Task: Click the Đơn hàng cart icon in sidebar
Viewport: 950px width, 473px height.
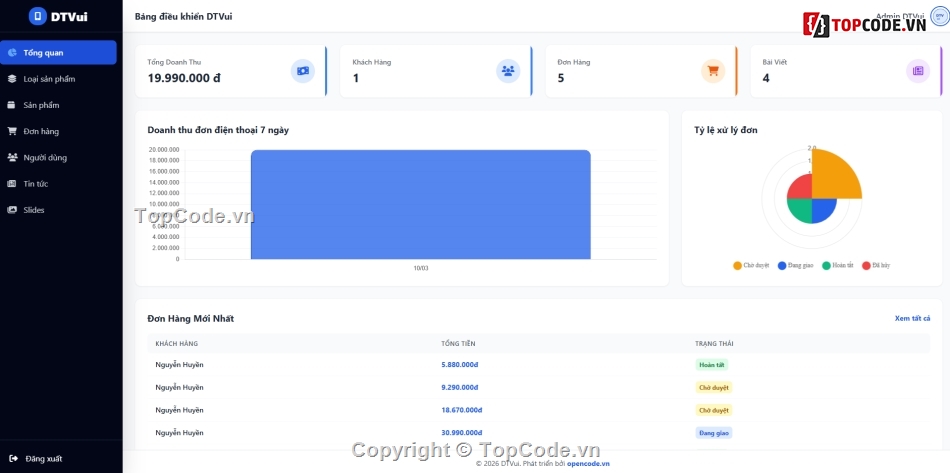Action: point(12,131)
